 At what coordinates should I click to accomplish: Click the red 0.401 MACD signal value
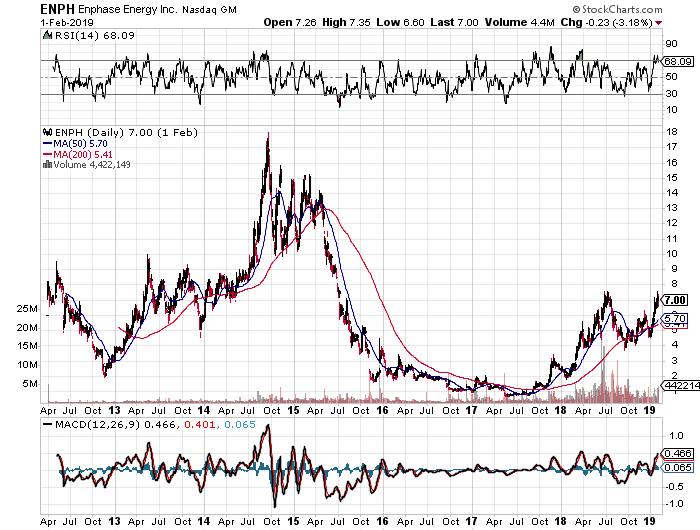point(200,425)
